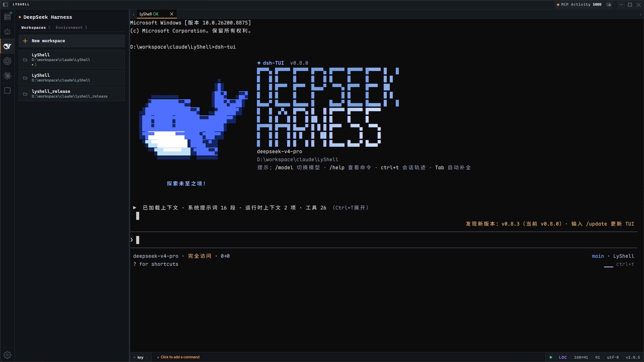Click the /update new version notice
Image resolution: width=644 pixels, height=362 pixels.
[550, 224]
